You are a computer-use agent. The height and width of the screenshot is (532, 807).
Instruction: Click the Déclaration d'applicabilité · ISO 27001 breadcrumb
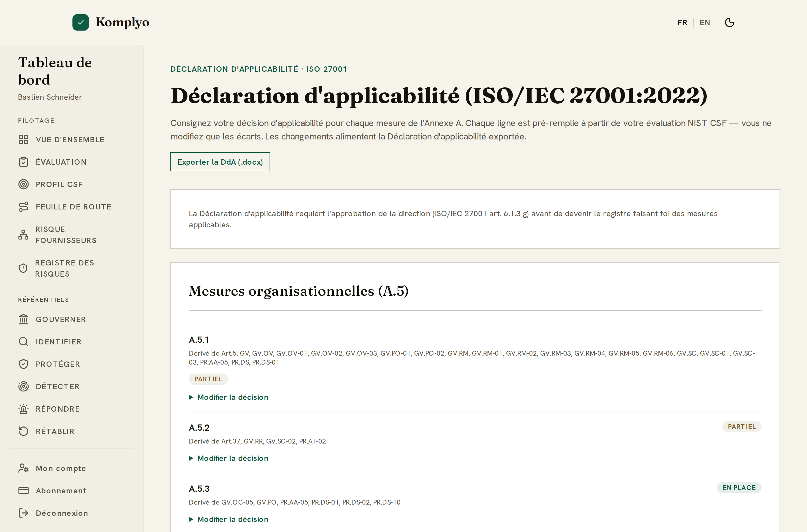(258, 69)
